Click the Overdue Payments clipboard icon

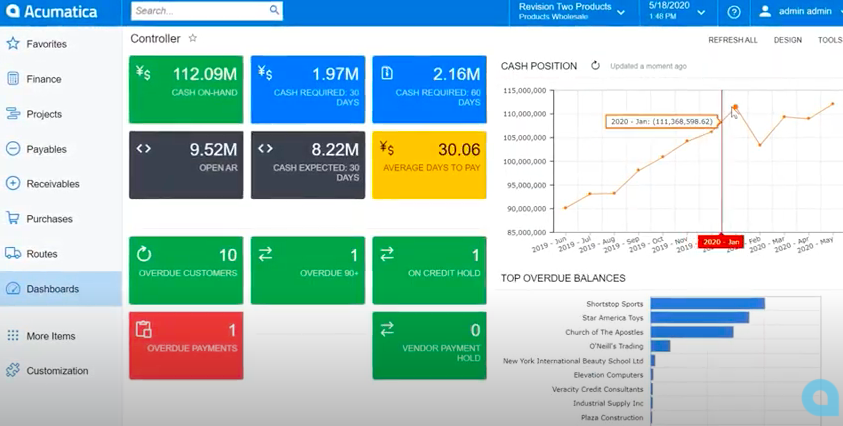pos(144,329)
